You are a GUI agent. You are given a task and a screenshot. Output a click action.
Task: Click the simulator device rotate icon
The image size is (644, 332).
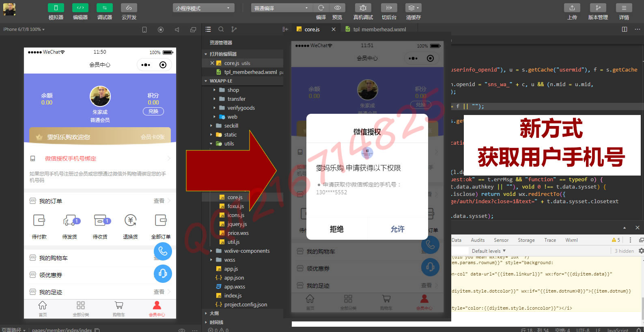tap(144, 30)
